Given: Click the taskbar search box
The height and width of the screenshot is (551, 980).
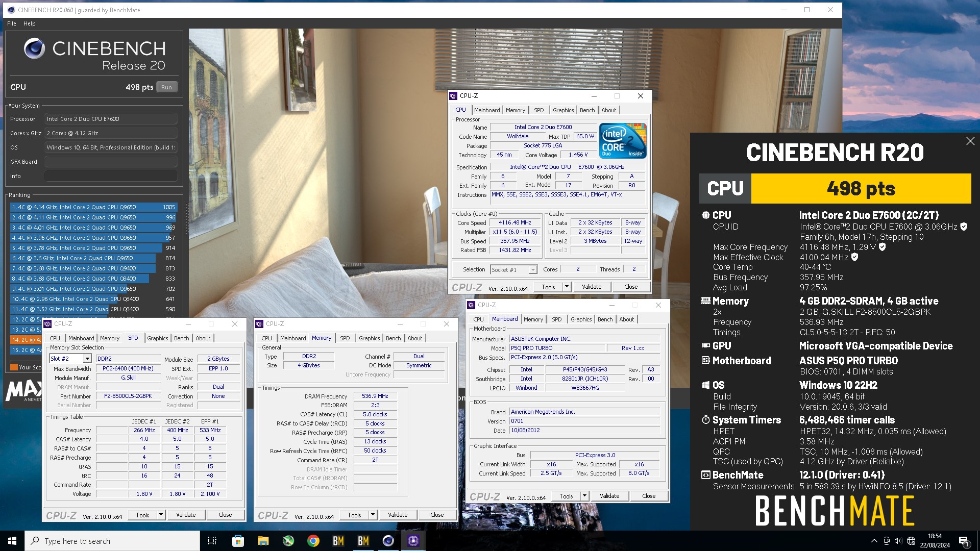Looking at the screenshot, I should (x=112, y=541).
